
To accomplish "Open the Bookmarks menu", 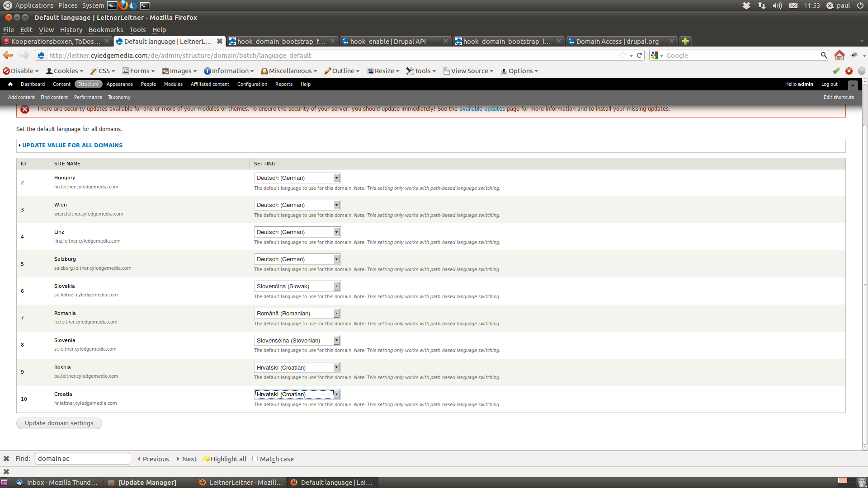I will click(x=106, y=30).
